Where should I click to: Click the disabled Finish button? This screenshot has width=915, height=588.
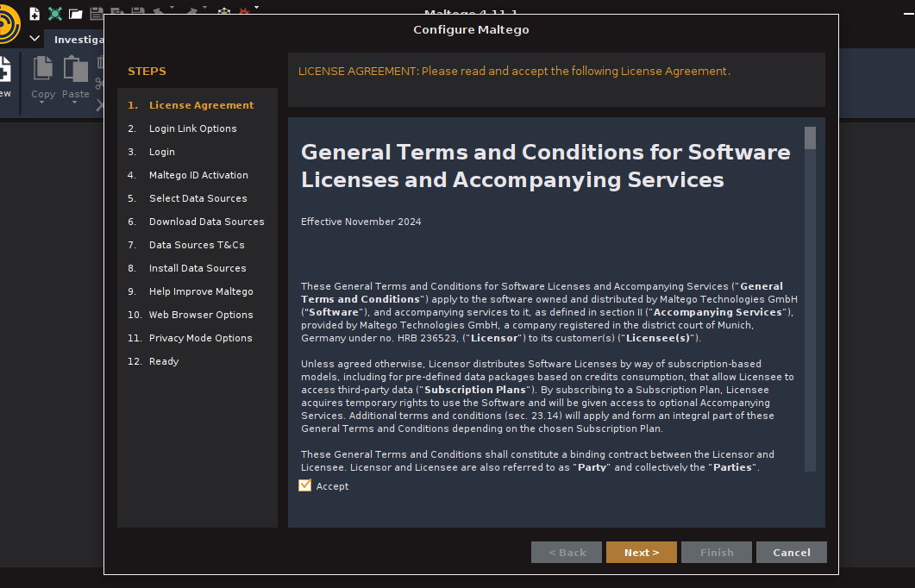pyautogui.click(x=717, y=552)
